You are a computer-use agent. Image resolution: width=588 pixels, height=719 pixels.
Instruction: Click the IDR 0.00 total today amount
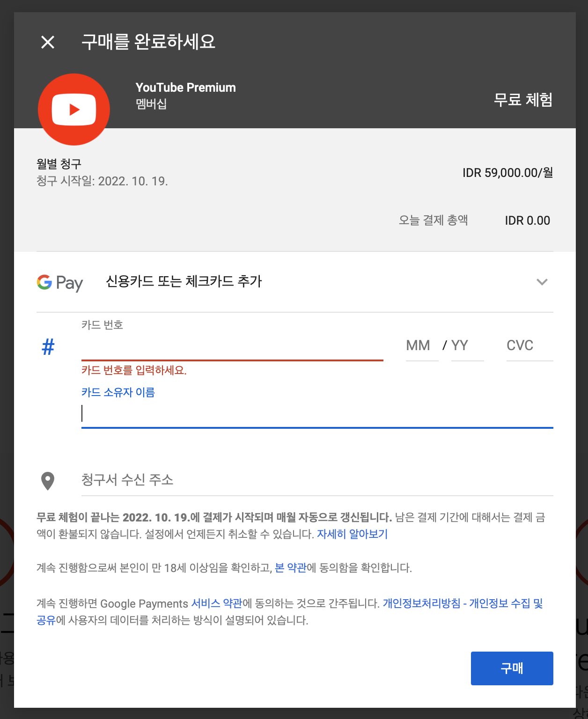pos(528,220)
